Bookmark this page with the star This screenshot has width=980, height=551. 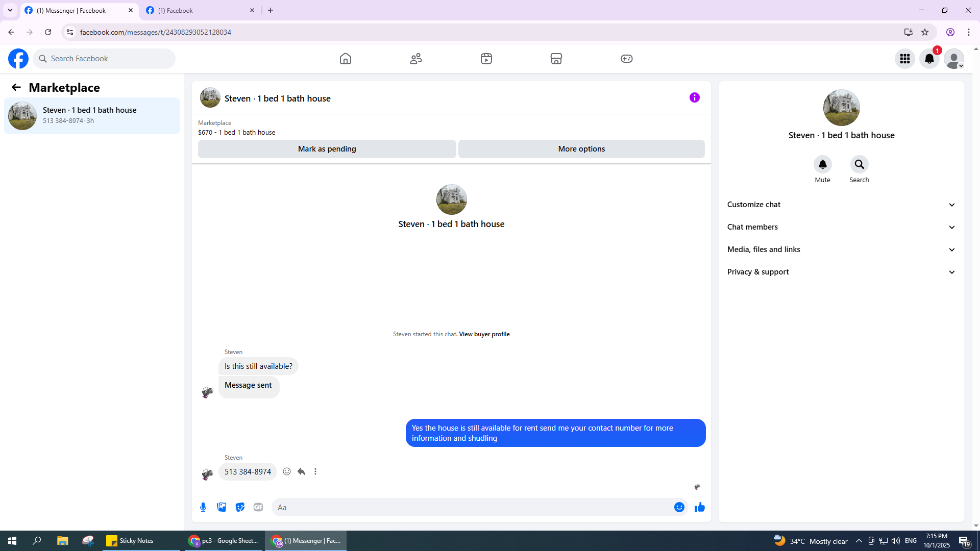(x=925, y=32)
